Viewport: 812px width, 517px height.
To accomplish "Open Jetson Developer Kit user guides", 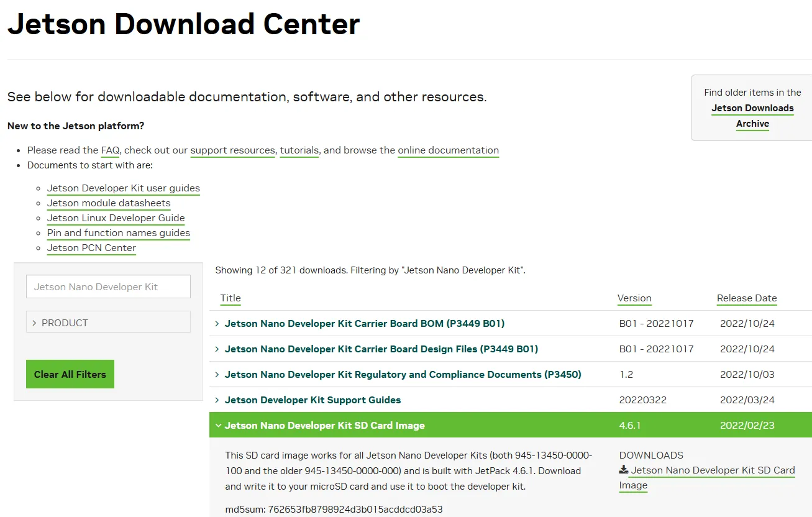I will (x=124, y=188).
